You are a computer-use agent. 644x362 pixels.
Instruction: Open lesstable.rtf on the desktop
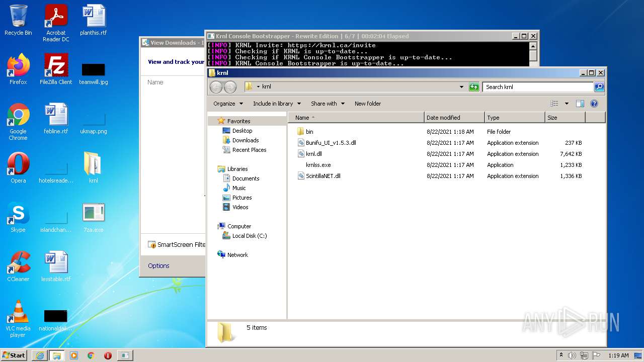[x=56, y=266]
